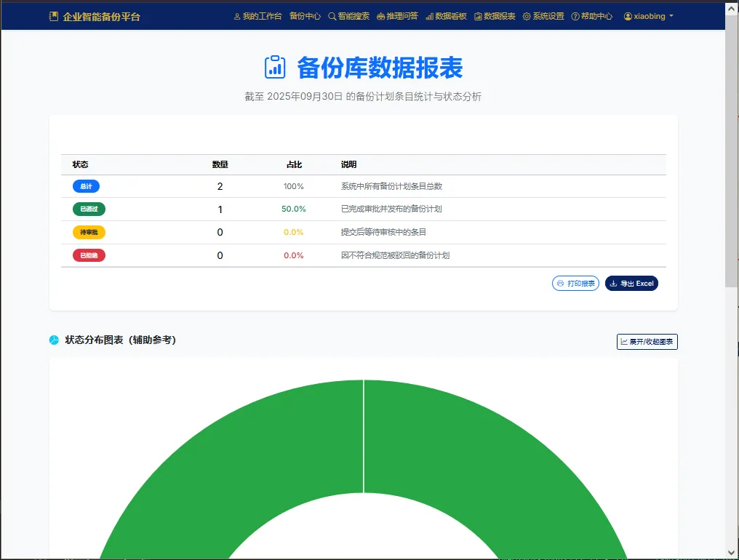
Task: Open 推理问答 navigation item
Action: coord(397,16)
